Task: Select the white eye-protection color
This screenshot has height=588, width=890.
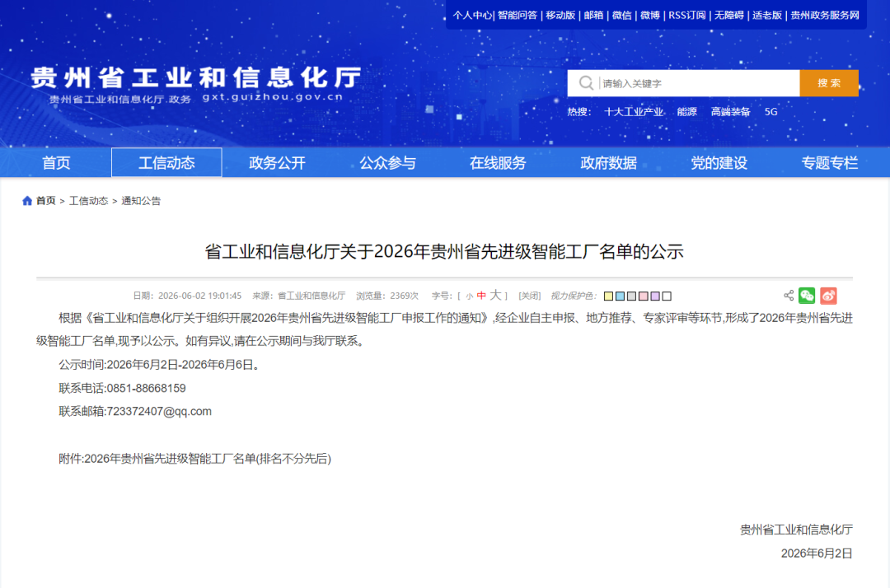Action: [667, 296]
